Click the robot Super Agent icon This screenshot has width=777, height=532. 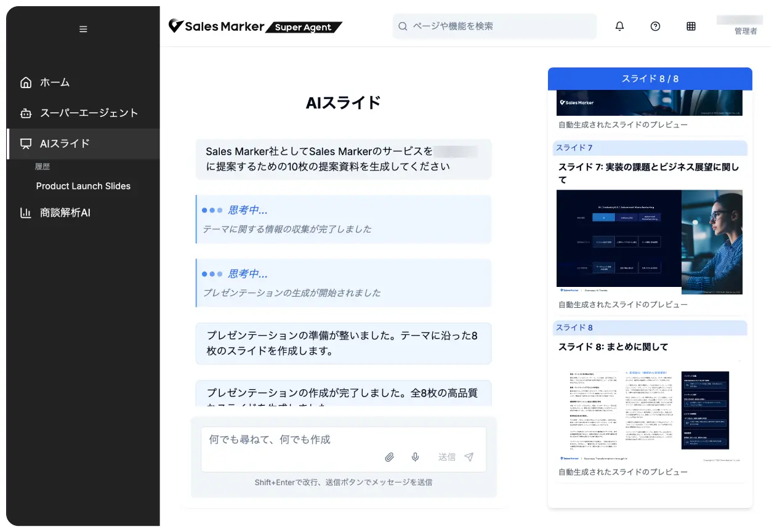tap(26, 113)
